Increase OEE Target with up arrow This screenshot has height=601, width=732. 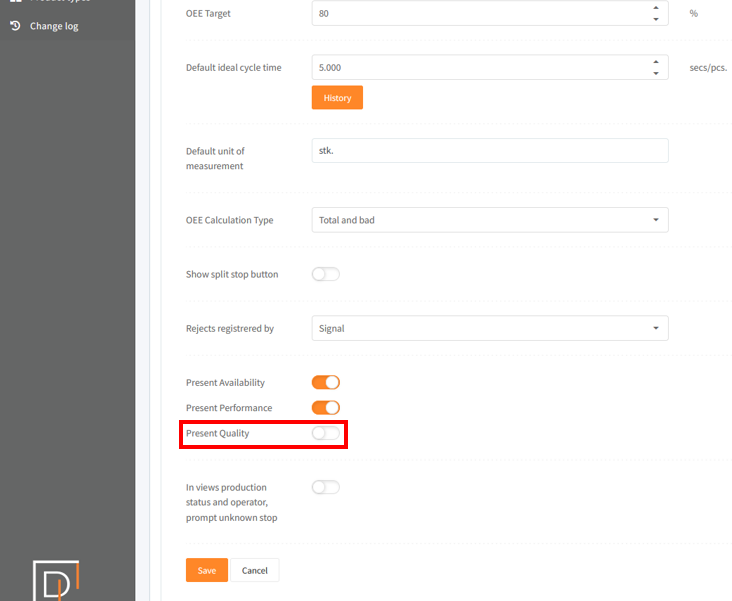click(x=656, y=8)
